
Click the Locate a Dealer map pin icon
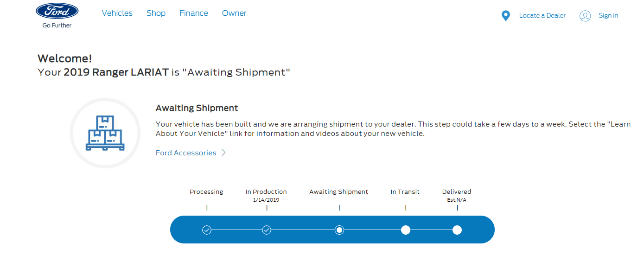coord(506,16)
